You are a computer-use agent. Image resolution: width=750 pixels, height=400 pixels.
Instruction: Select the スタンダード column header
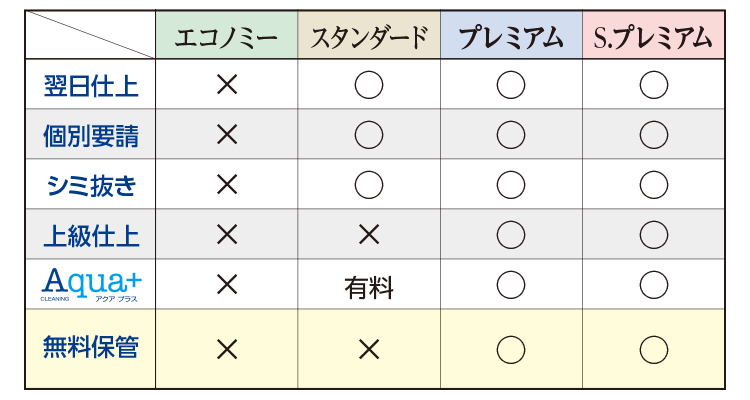tap(369, 35)
